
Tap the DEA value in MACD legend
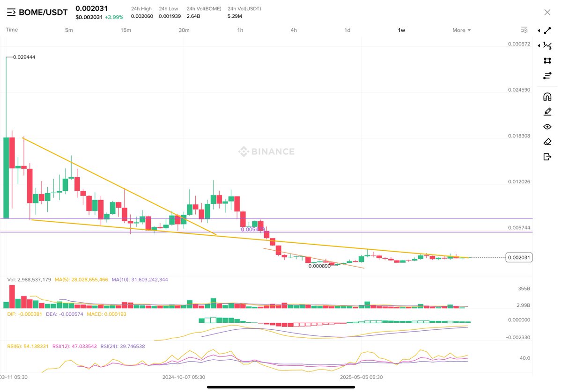(65, 314)
